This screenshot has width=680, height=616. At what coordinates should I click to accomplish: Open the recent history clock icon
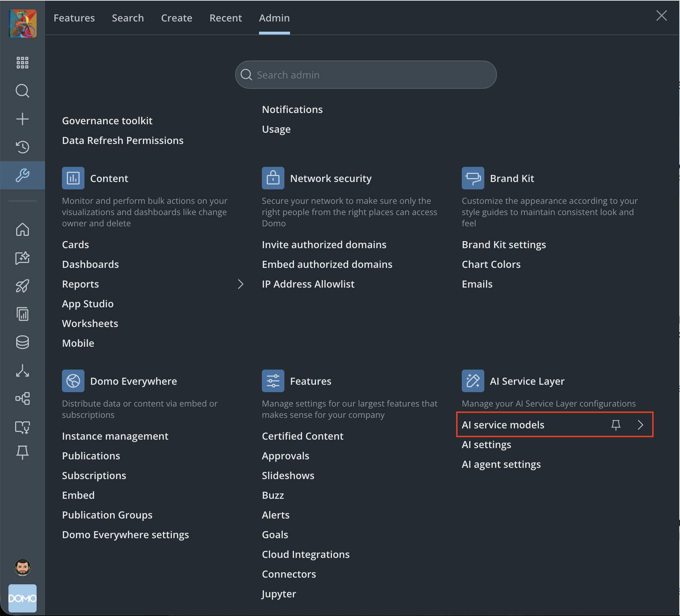[23, 147]
